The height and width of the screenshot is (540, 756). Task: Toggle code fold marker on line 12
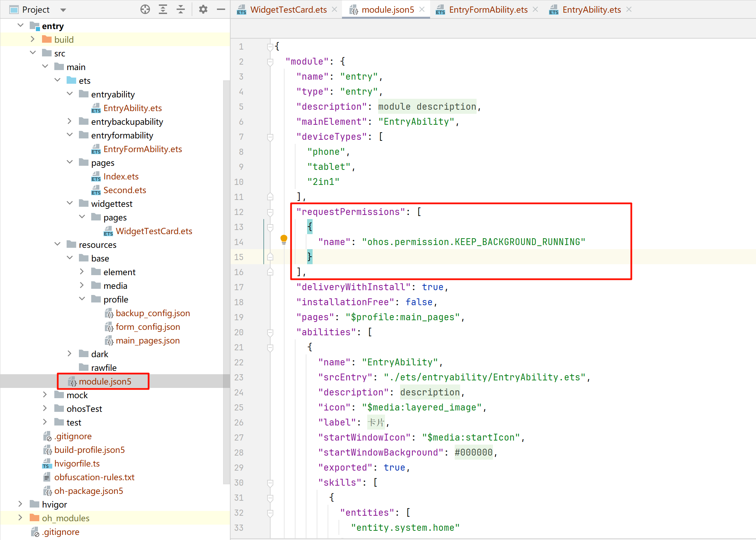coord(270,212)
